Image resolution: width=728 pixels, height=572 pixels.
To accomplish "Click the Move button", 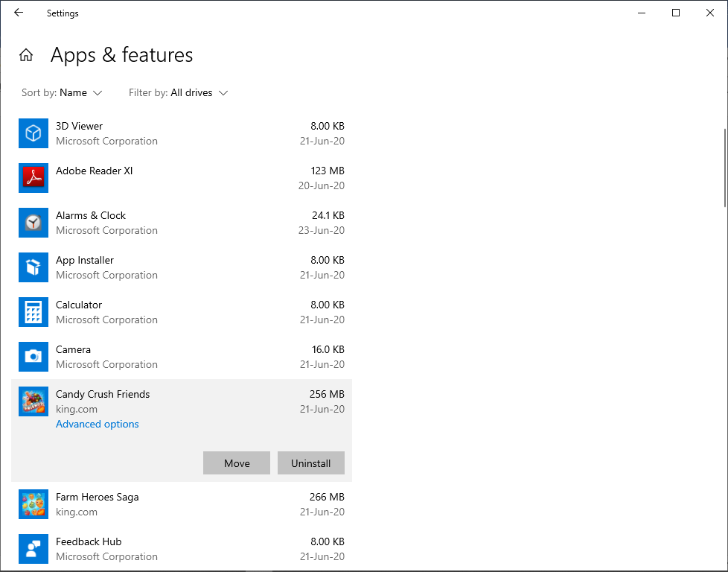I will coord(237,463).
